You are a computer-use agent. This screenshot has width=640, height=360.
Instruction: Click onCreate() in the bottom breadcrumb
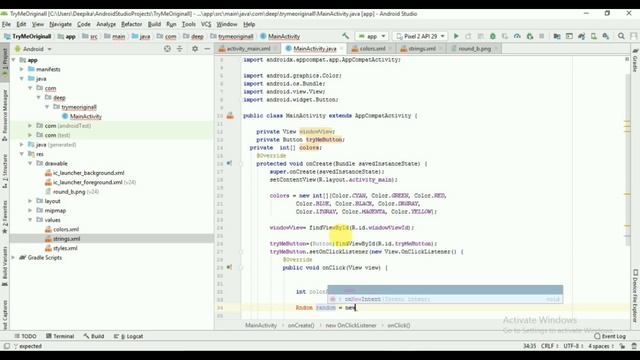tap(301, 325)
